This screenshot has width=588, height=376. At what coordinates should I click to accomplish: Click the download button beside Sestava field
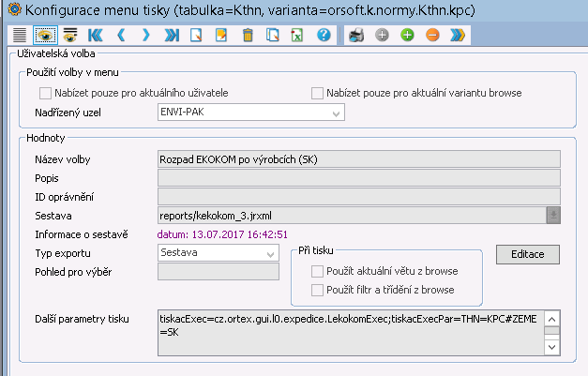553,215
